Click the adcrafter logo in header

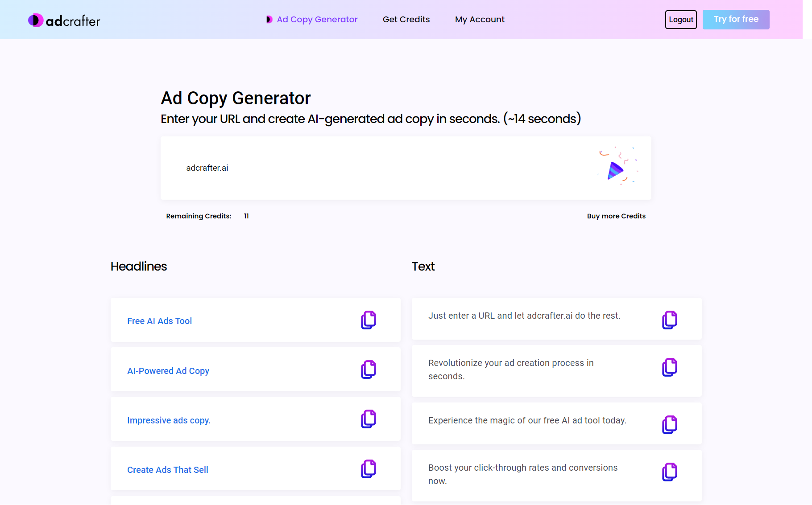coord(64,21)
